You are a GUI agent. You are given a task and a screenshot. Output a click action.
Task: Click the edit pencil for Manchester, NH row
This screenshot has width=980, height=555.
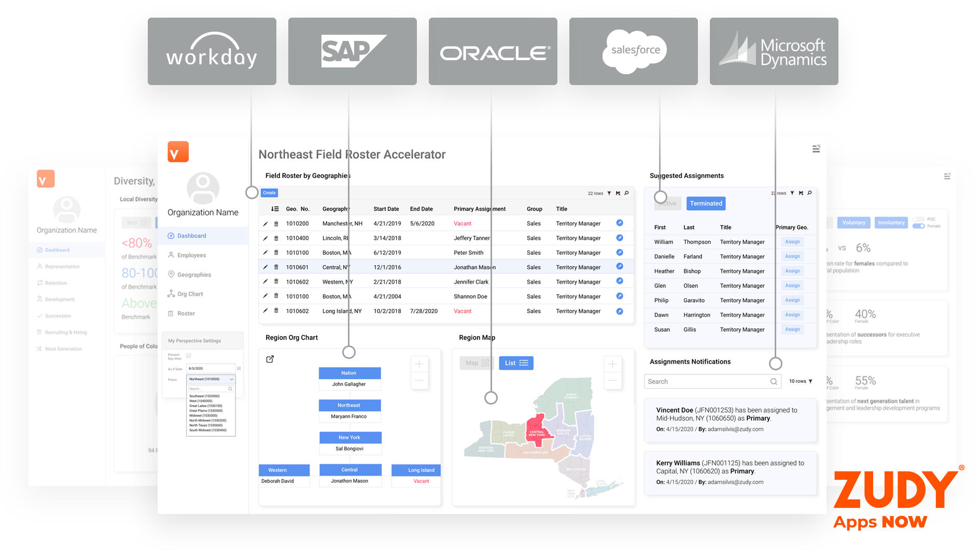265,224
